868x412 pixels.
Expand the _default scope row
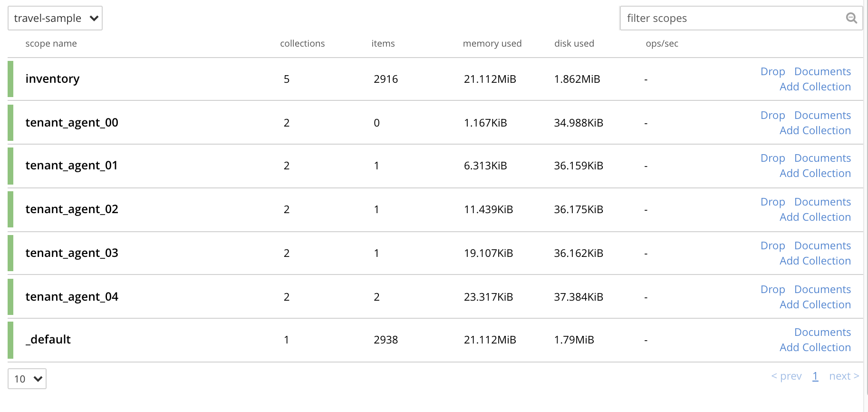point(48,340)
